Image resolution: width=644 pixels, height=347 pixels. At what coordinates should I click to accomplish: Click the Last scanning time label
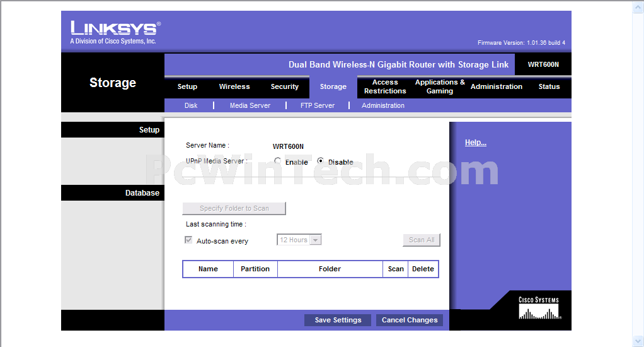(x=216, y=225)
